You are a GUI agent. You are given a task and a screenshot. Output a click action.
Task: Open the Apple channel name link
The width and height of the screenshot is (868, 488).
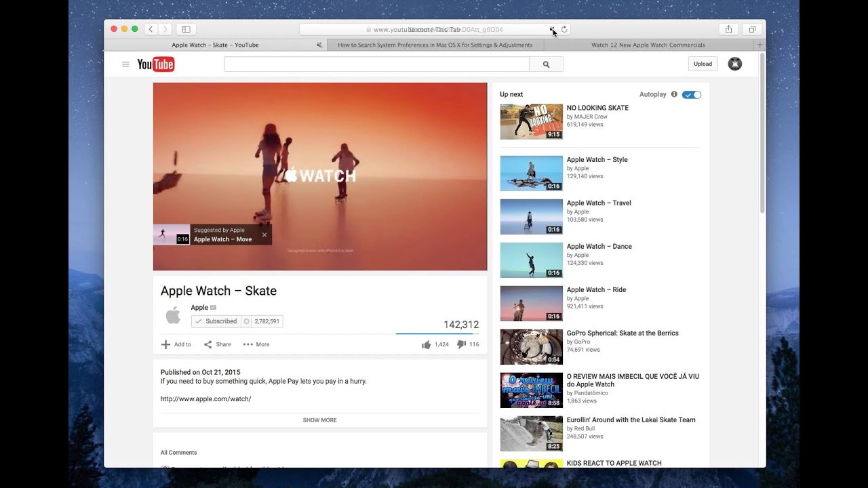pos(199,308)
